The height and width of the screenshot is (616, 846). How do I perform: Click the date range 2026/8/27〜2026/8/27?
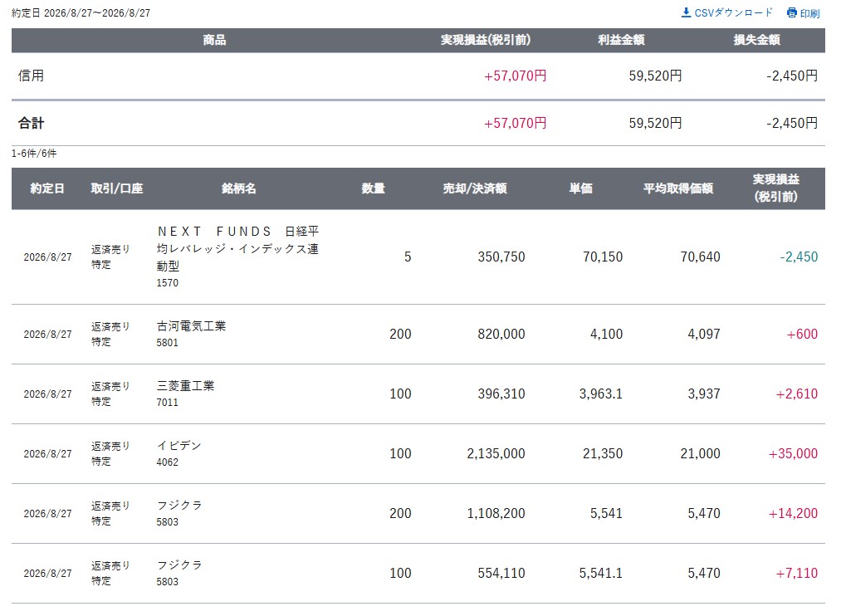[97, 13]
